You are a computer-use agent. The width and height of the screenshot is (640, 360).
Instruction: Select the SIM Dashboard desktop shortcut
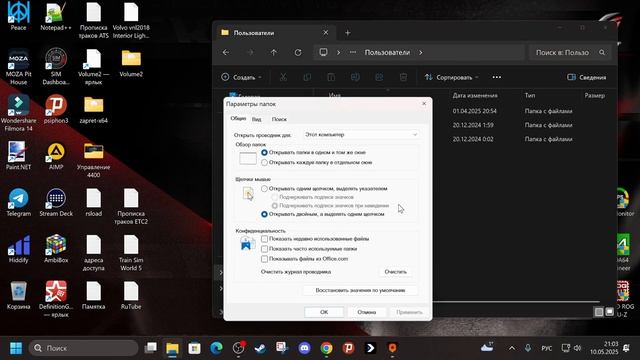56,66
